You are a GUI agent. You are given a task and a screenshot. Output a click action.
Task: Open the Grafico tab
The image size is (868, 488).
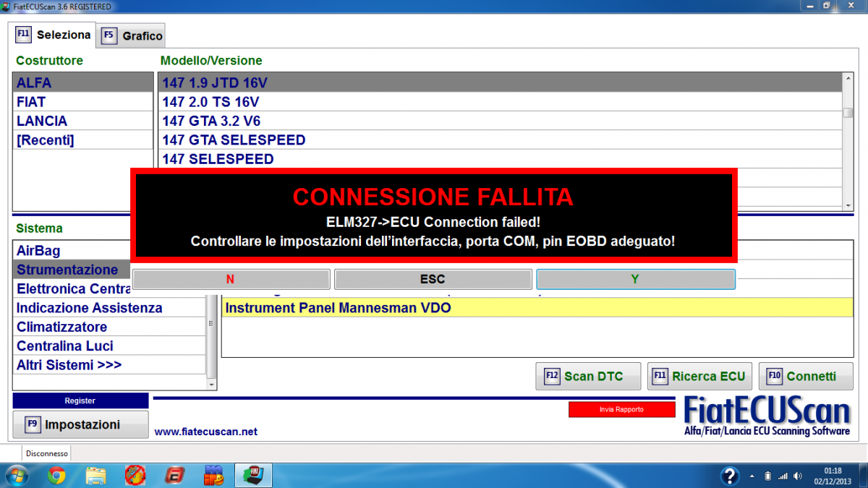(x=132, y=35)
